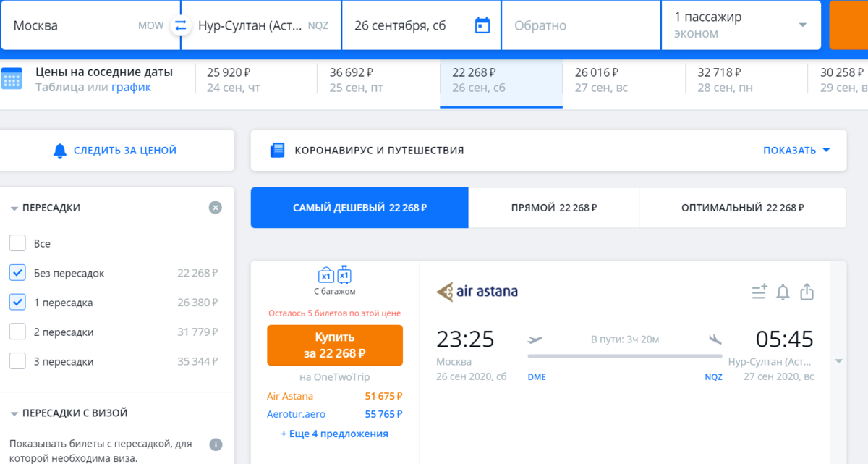Click the Осталось 5 билетов notice

coord(335,313)
